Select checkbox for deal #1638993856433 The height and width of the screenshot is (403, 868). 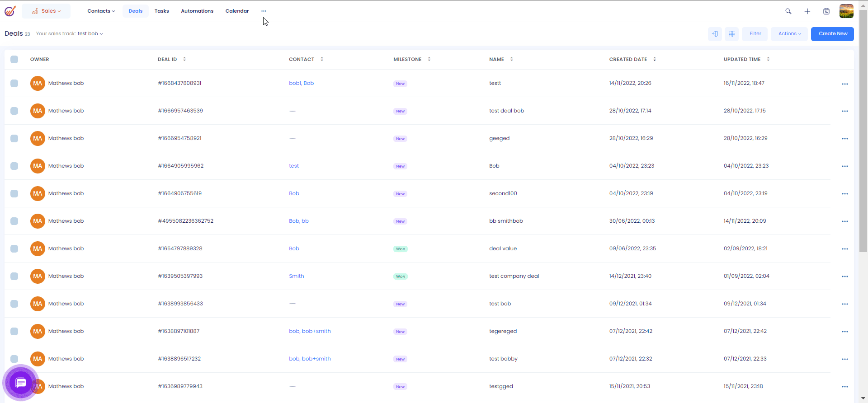pyautogui.click(x=14, y=304)
